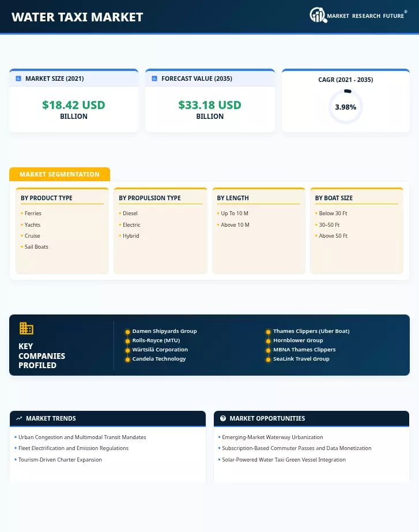The image size is (419, 532).
Task: Click the question mark icon beside Market Opportunities
Action: point(222,418)
